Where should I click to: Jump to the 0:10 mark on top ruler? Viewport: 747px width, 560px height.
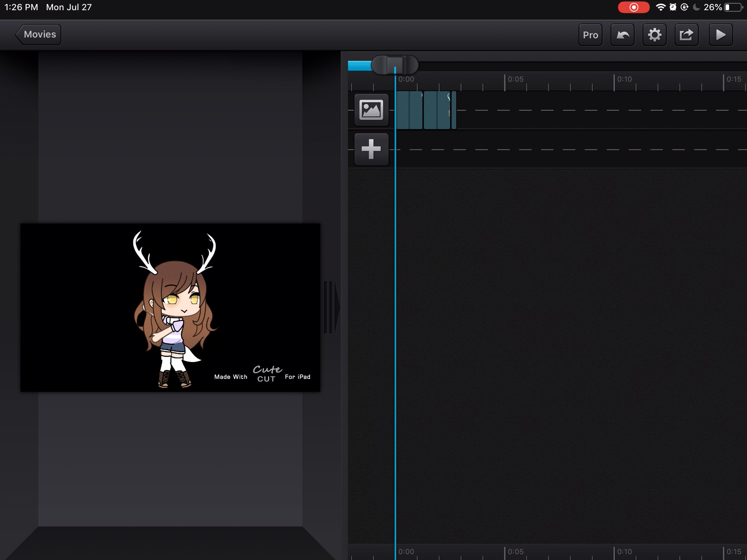[x=624, y=79]
